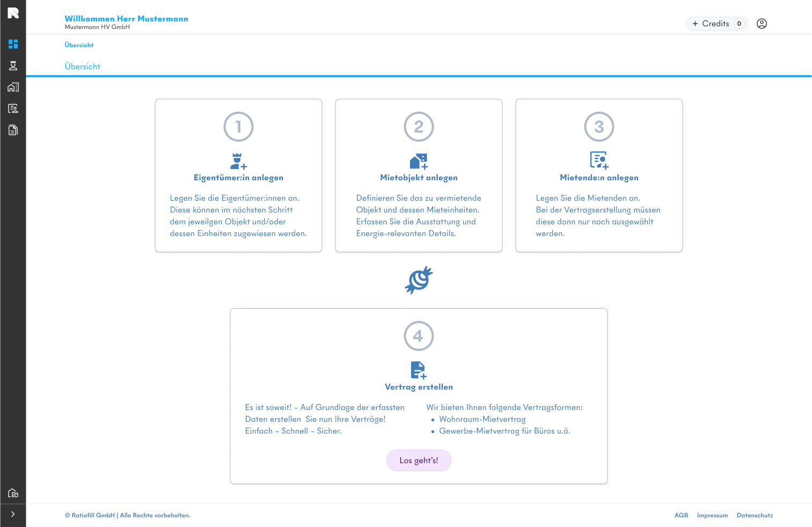Open the Vertrag erstellen heading
The image size is (812, 527).
tap(419, 387)
